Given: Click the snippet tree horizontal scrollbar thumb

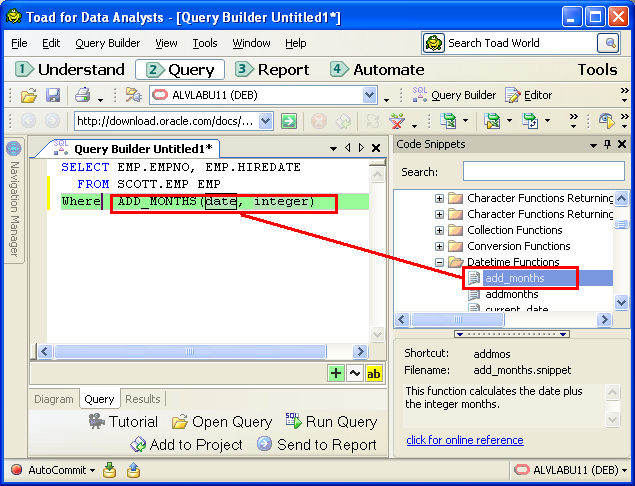Looking at the screenshot, I should click(458, 320).
